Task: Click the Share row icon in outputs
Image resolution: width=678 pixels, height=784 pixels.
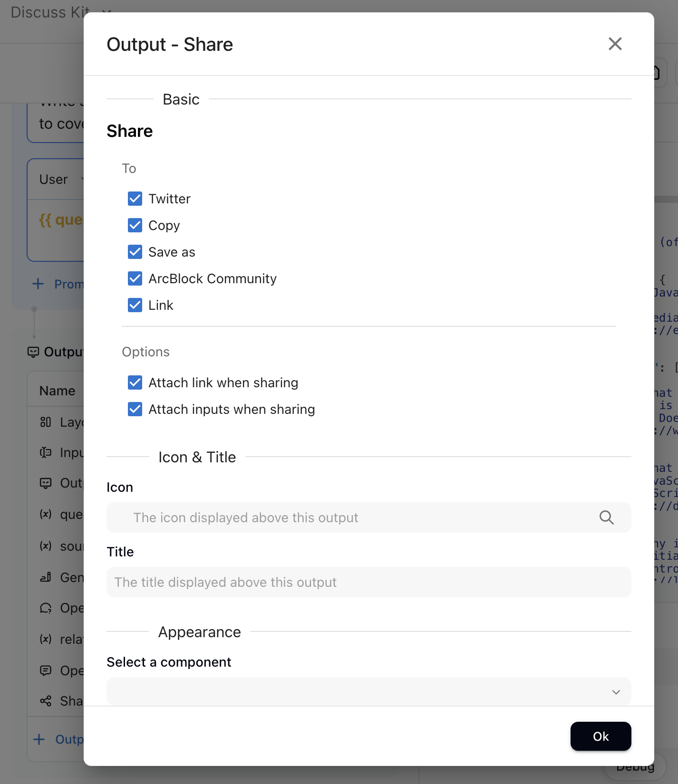Action: click(46, 701)
